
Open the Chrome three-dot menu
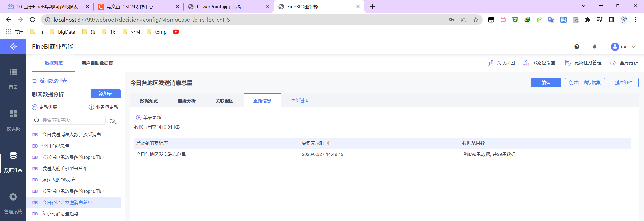click(636, 20)
